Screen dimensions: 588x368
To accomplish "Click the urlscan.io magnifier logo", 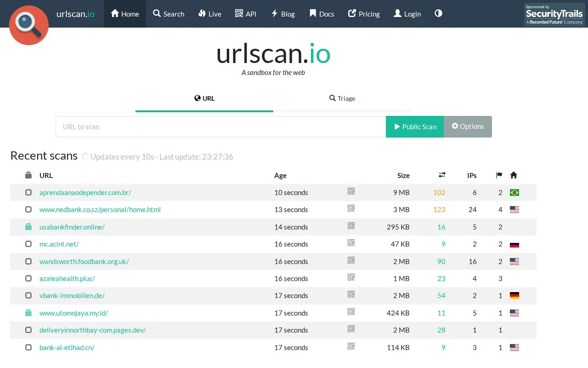I will pos(29,25).
